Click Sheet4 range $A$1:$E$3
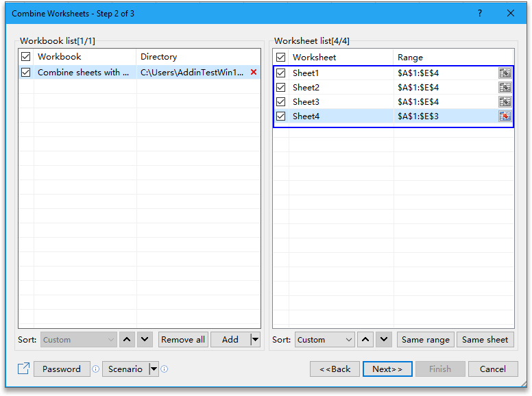 418,116
